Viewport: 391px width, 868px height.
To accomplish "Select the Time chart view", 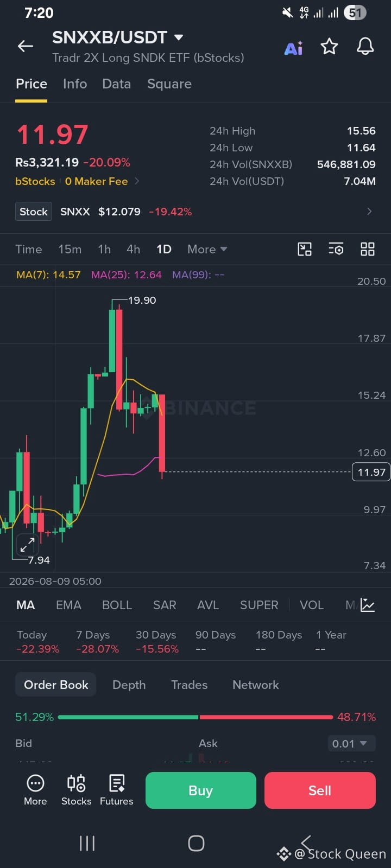I will [x=29, y=249].
